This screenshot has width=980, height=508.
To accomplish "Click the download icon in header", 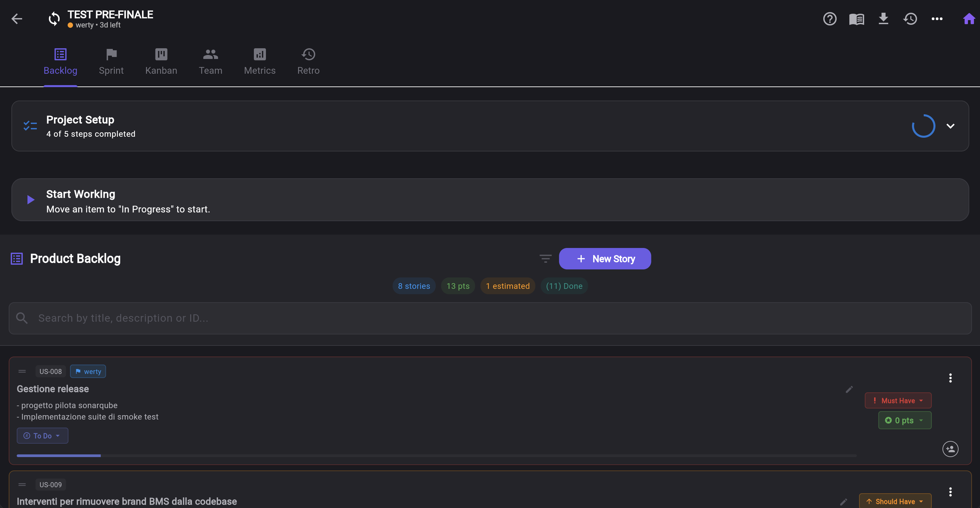I will click(x=883, y=19).
